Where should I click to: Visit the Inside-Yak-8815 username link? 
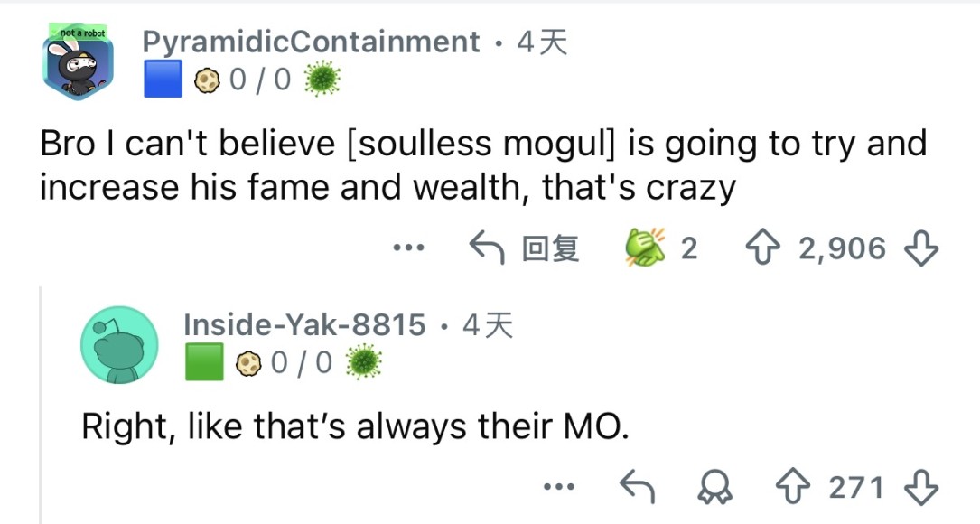(x=304, y=324)
